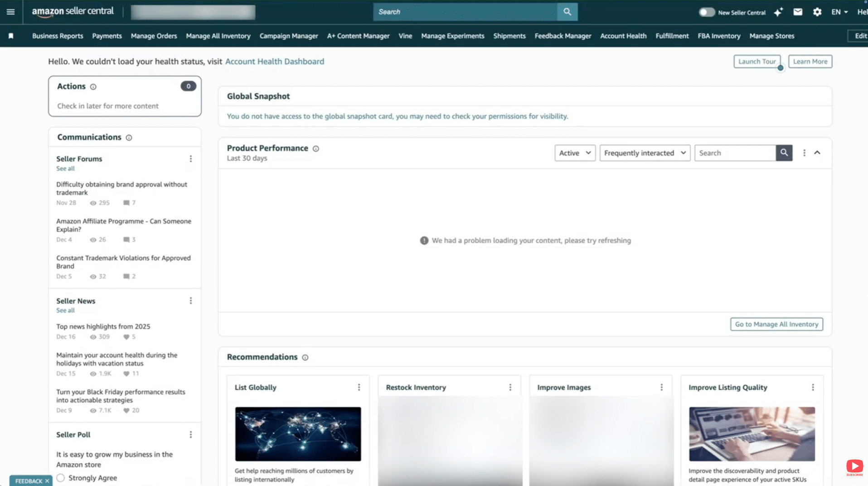Open Feedback Manager from the navigation bar
Viewport: 868px width, 486px height.
tap(563, 36)
